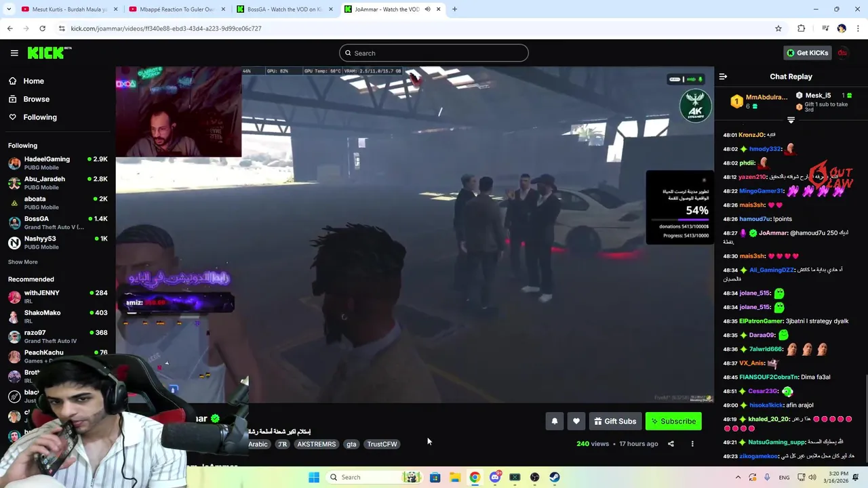Toggle follow heart button

coord(576,421)
